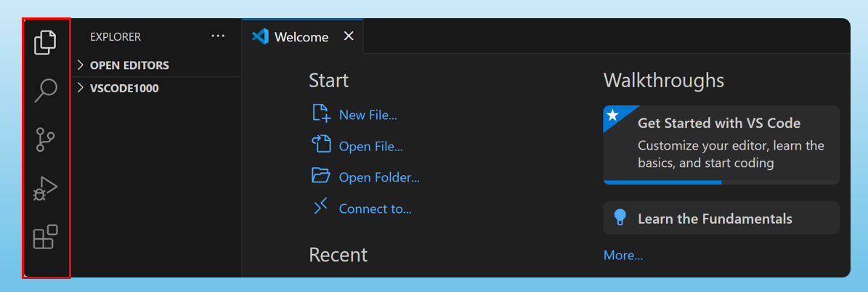Switch to the Welcome tab
Image resolution: width=868 pixels, height=292 pixels.
pos(302,36)
